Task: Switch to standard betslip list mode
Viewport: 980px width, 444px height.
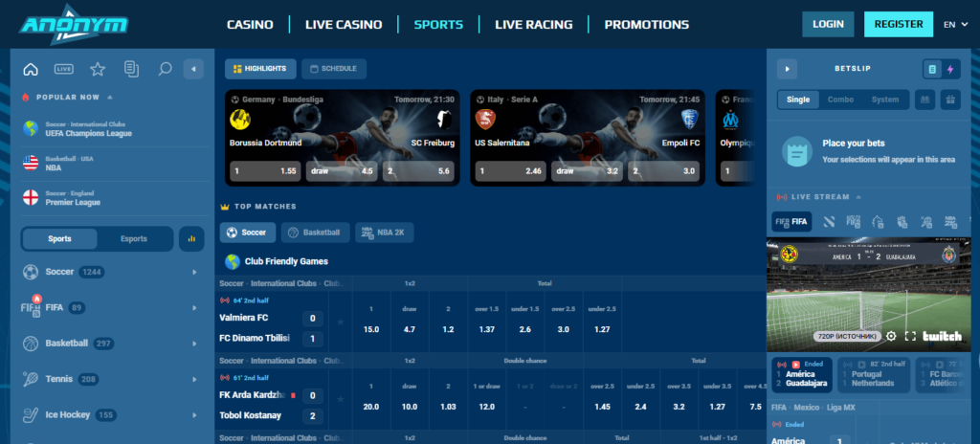Action: click(932, 70)
